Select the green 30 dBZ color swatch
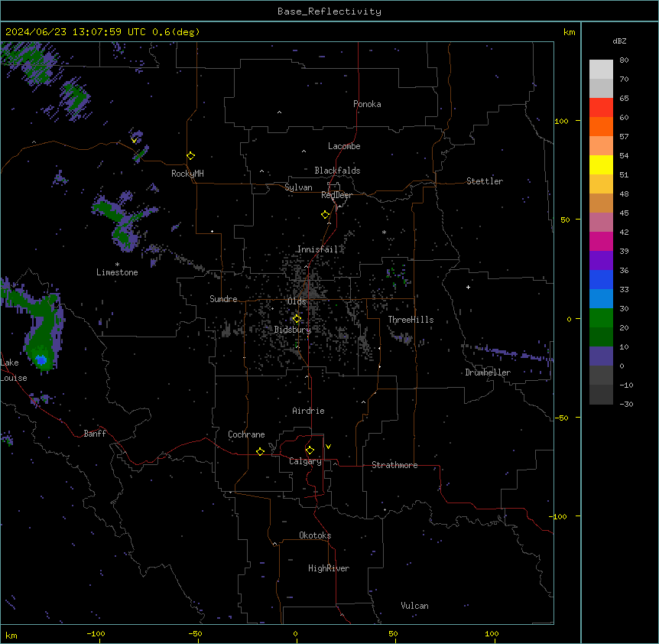 [x=601, y=318]
